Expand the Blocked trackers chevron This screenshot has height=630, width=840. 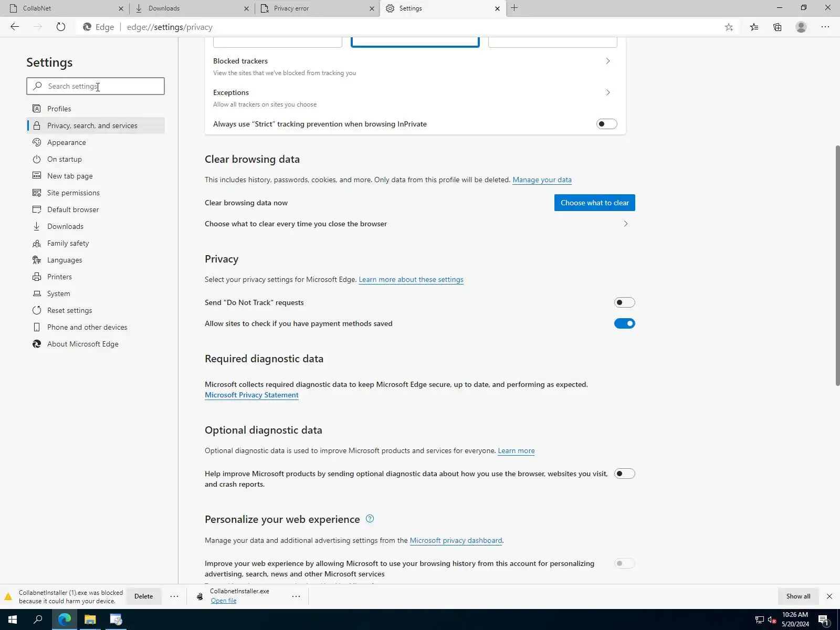tap(608, 61)
